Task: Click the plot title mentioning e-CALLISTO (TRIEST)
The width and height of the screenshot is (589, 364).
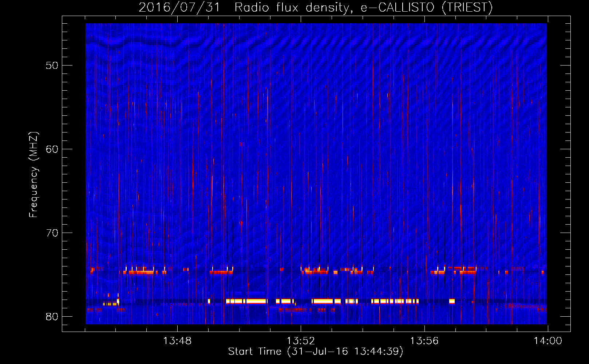Action: [316, 7]
